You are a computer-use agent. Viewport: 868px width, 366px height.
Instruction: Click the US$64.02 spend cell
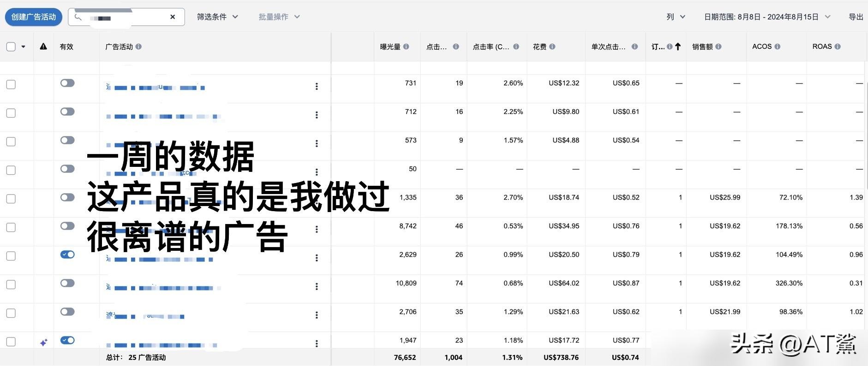564,283
